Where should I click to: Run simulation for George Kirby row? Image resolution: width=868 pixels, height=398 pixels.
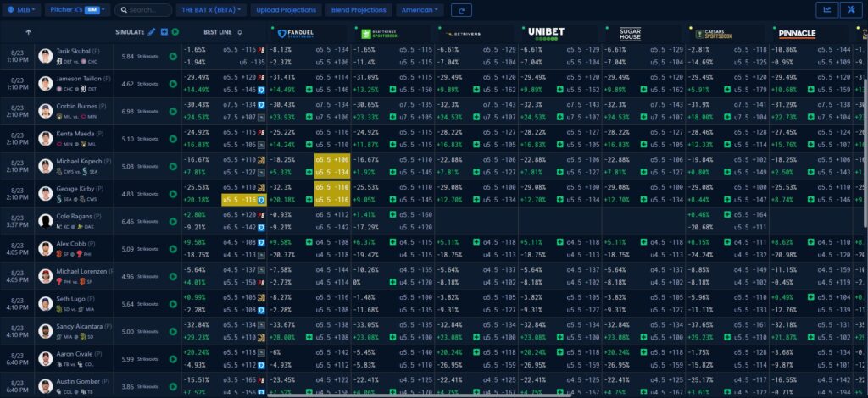(x=173, y=194)
